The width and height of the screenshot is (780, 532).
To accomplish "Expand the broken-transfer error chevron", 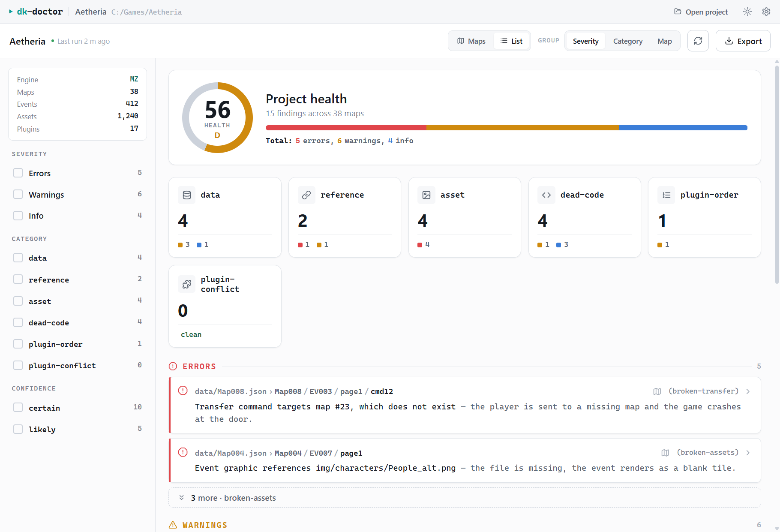I will 748,391.
